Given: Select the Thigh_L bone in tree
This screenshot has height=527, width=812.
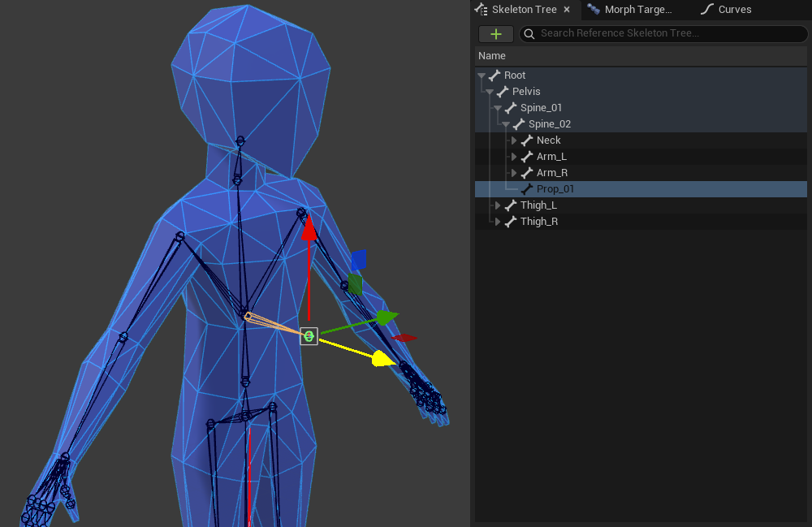Looking at the screenshot, I should (538, 205).
